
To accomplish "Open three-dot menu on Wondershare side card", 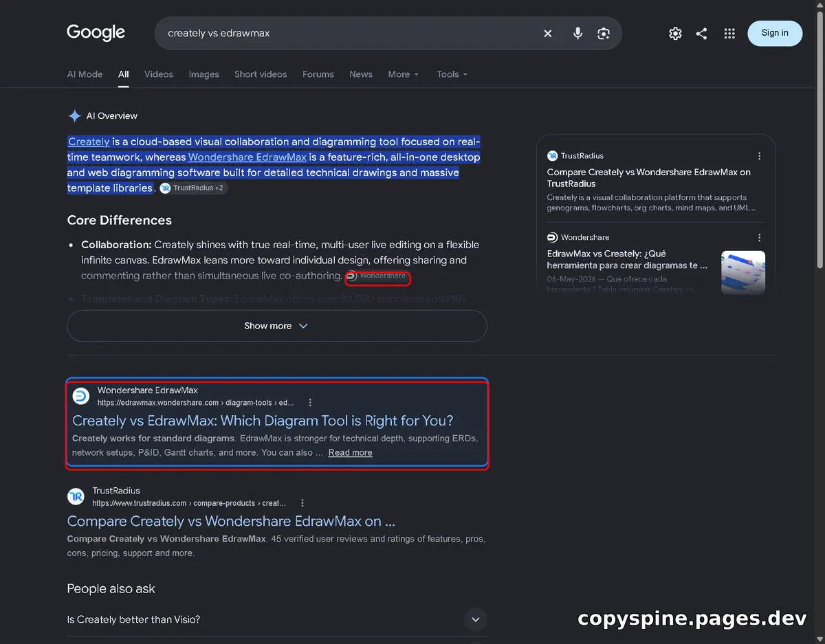I will [759, 238].
